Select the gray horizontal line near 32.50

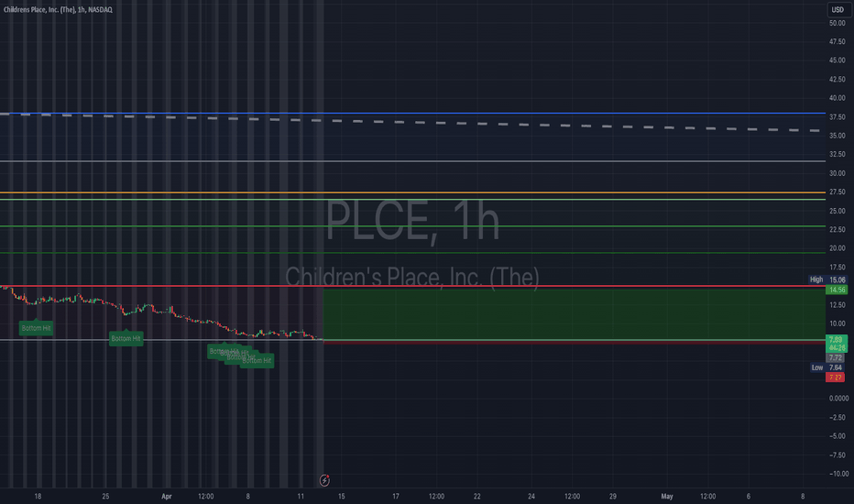pos(413,161)
